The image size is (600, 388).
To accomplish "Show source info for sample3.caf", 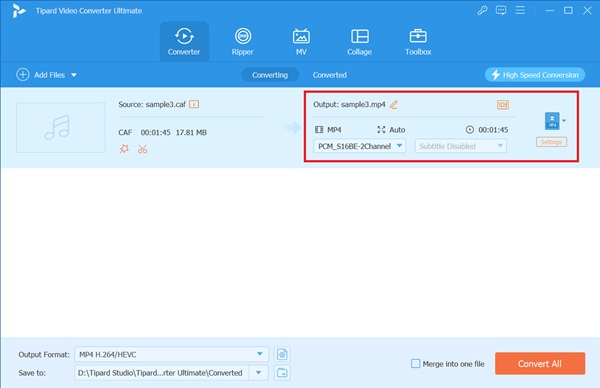I will (194, 104).
